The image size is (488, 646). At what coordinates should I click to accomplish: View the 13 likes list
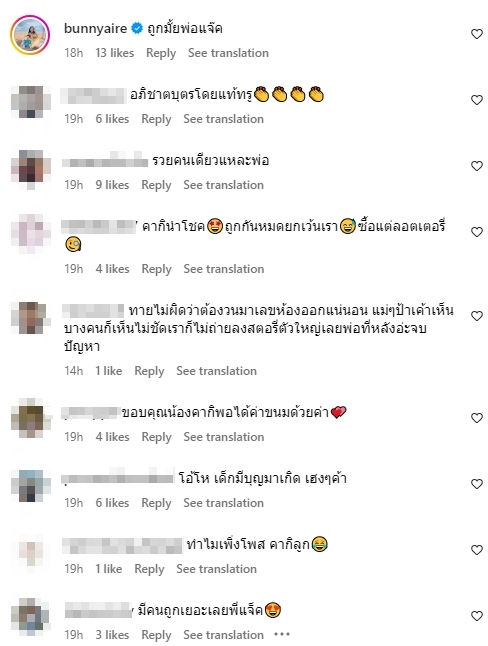[x=115, y=53]
